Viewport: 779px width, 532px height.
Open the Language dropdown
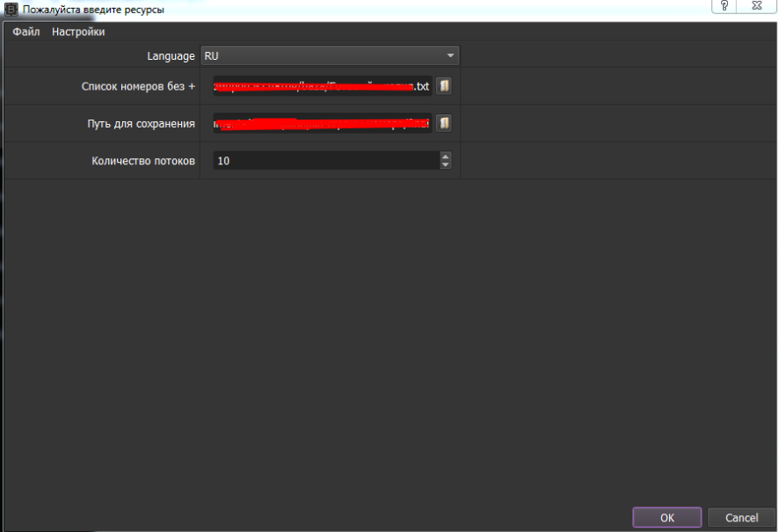click(330, 55)
